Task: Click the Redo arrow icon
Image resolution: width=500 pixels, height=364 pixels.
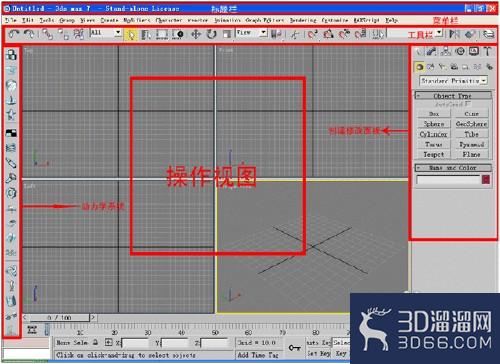Action: (29, 34)
